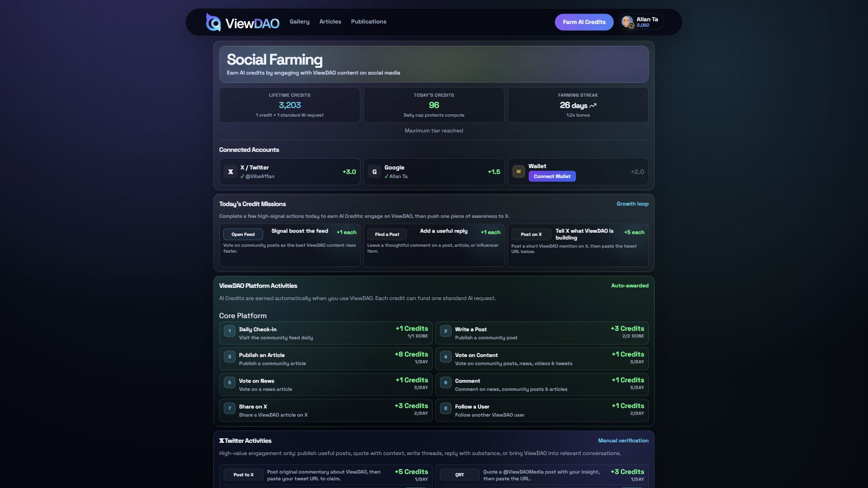This screenshot has height=488, width=868.
Task: Click number badge 4 for Vote on Content
Action: click(x=446, y=357)
